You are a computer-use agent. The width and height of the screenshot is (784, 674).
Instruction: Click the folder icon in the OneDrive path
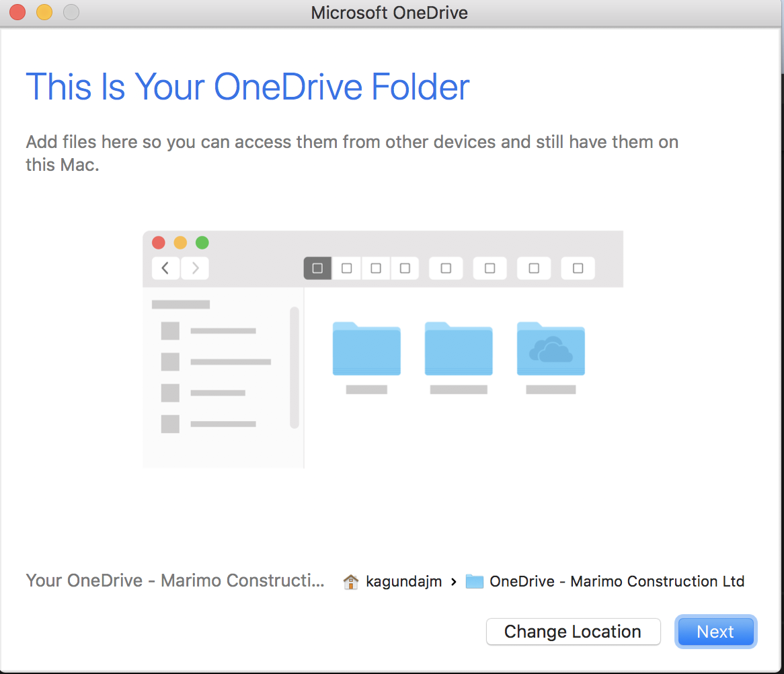tap(474, 581)
